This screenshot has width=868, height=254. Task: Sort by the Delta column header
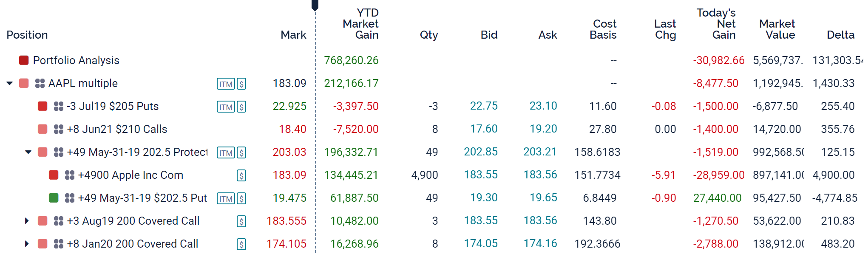[x=840, y=35]
